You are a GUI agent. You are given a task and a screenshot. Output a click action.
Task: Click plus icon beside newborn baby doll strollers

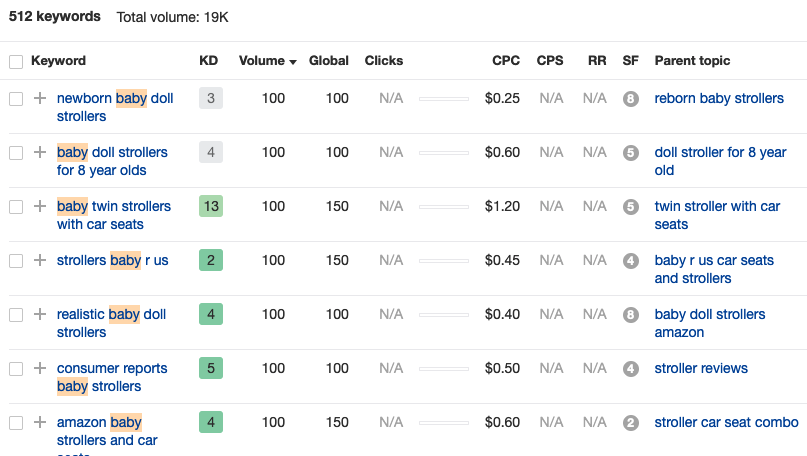click(40, 98)
